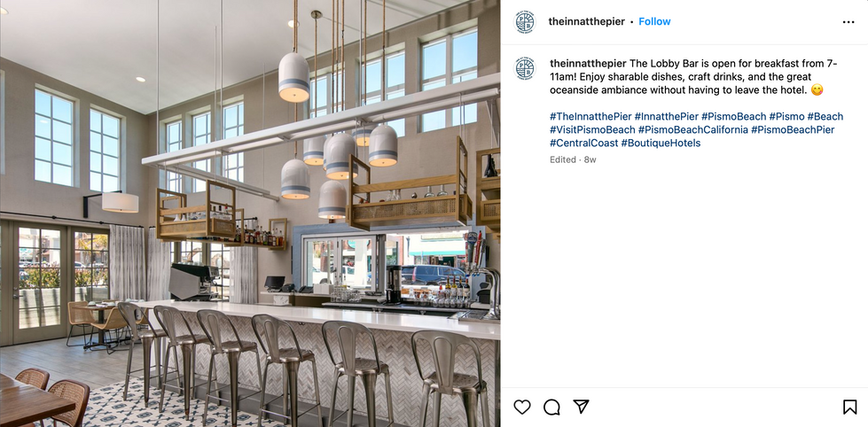Open the #CentralCoast hashtag
This screenshot has width=868, height=427.
[x=583, y=144]
